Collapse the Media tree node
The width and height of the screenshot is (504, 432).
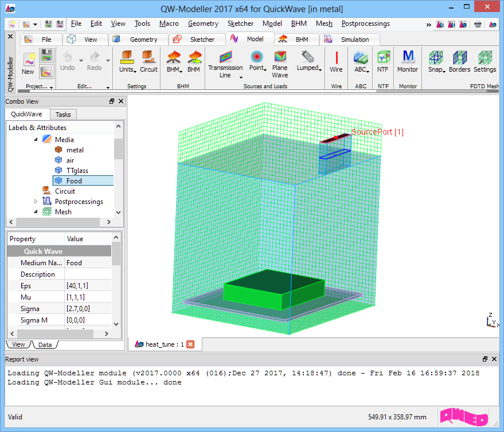tap(36, 140)
